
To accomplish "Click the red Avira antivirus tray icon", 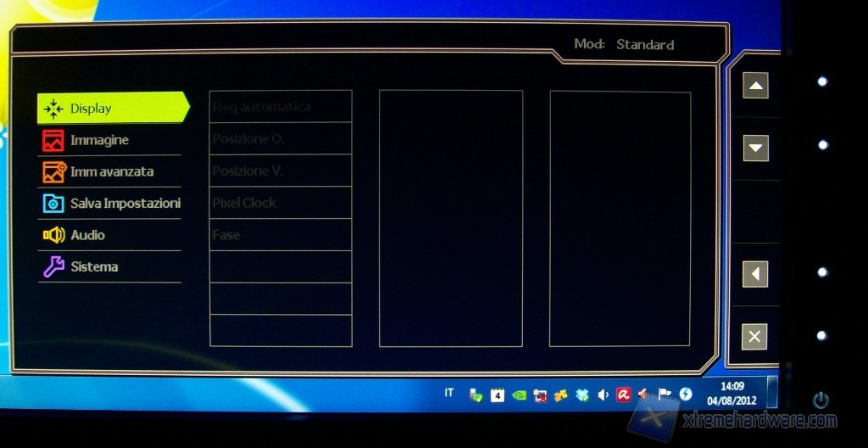I will click(x=623, y=395).
